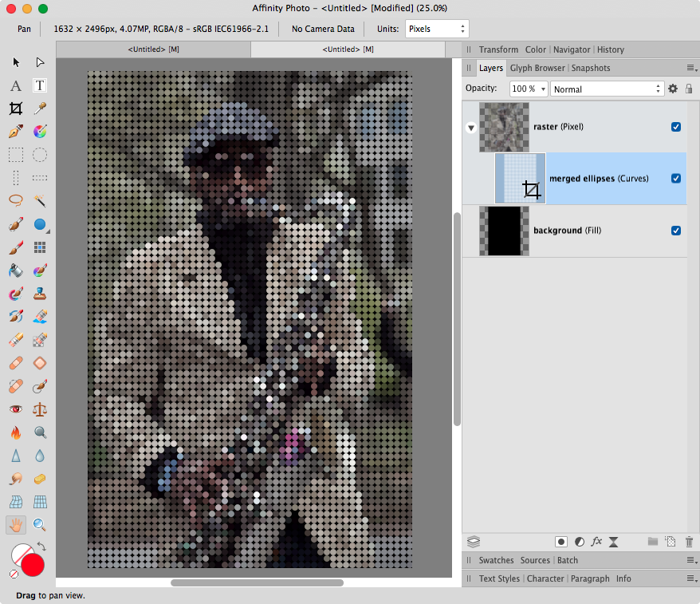Switch to the History tab

(x=610, y=49)
